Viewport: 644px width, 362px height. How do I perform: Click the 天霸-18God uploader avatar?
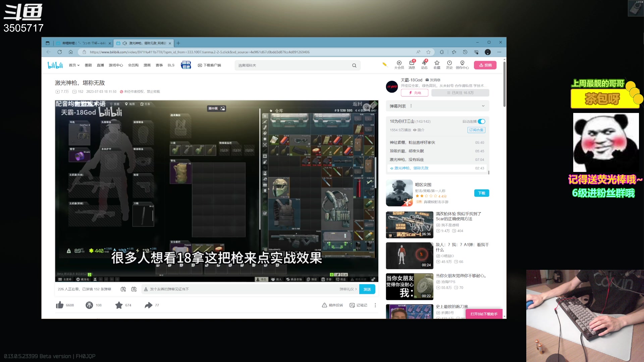pyautogui.click(x=392, y=86)
